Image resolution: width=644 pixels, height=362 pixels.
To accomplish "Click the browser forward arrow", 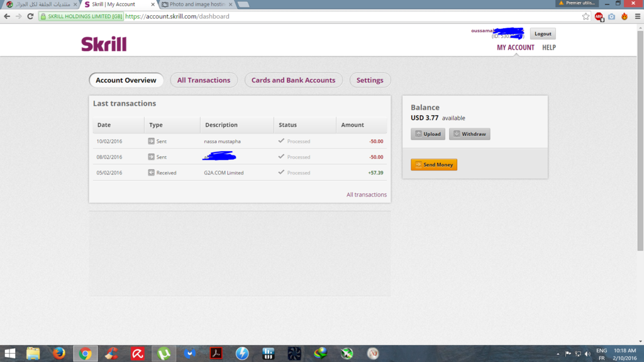I will click(18, 16).
